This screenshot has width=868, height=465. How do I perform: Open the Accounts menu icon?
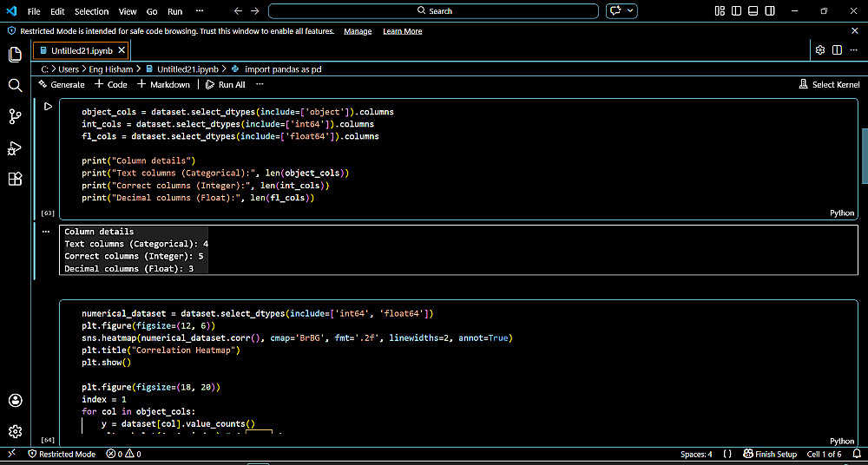click(15, 400)
